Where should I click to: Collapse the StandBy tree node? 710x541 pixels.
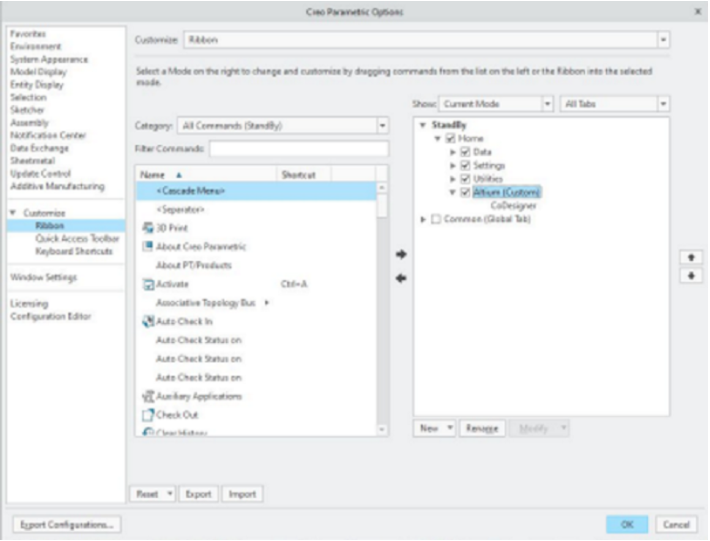point(422,125)
